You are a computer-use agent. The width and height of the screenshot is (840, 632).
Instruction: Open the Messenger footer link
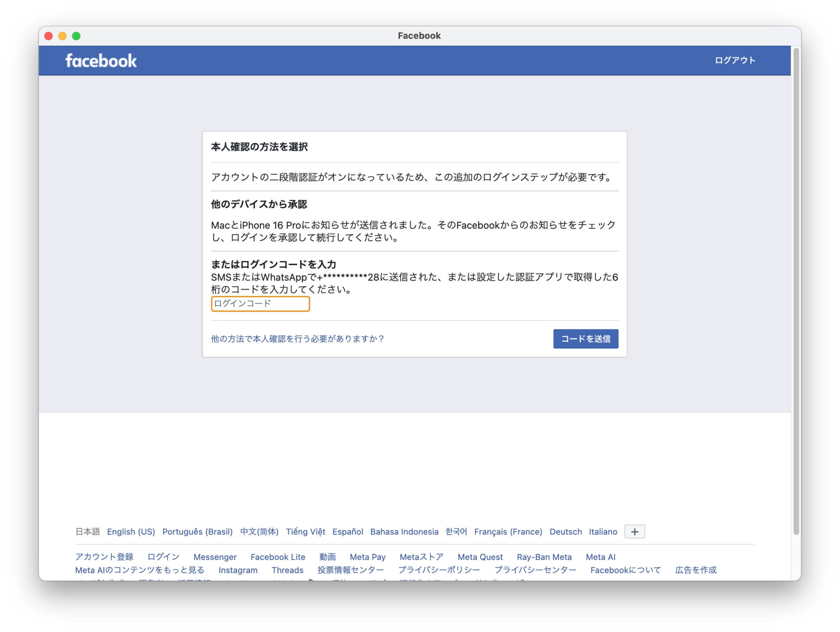215,557
